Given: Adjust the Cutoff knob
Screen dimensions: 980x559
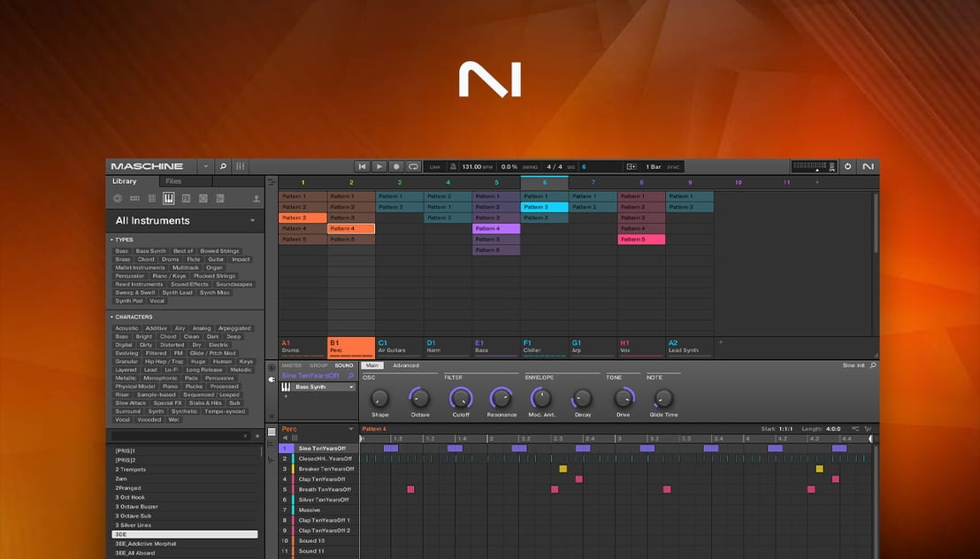Looking at the screenshot, I should (461, 398).
